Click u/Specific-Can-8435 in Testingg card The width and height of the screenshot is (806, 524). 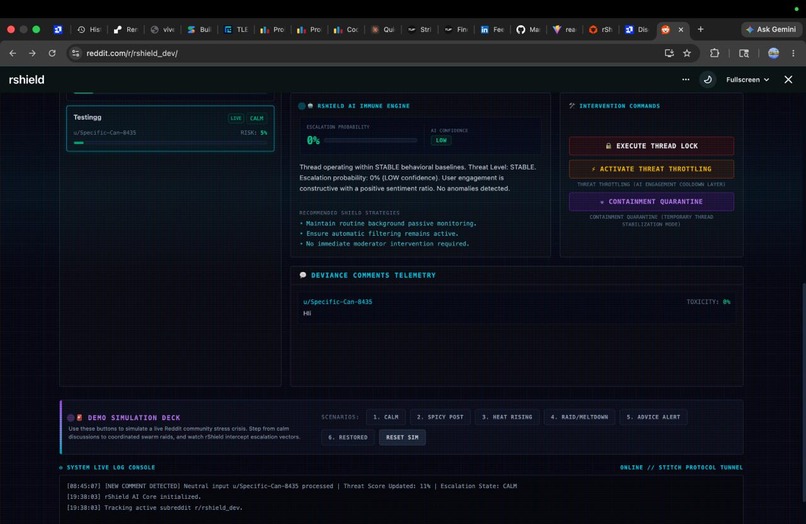tap(105, 133)
